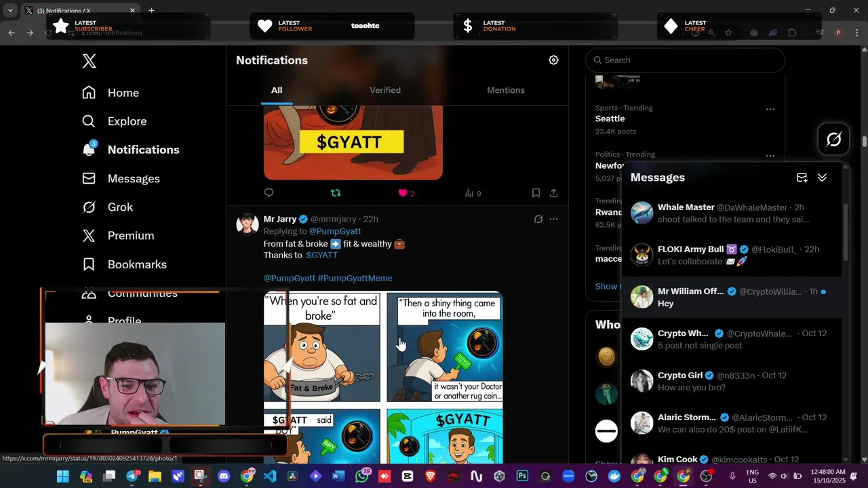Image resolution: width=868 pixels, height=488 pixels.
Task: Open Photoshop from taskbar
Action: [x=522, y=476]
